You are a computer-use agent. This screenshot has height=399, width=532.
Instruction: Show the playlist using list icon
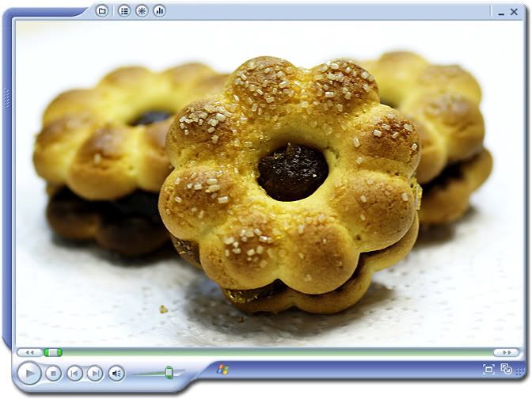point(124,10)
